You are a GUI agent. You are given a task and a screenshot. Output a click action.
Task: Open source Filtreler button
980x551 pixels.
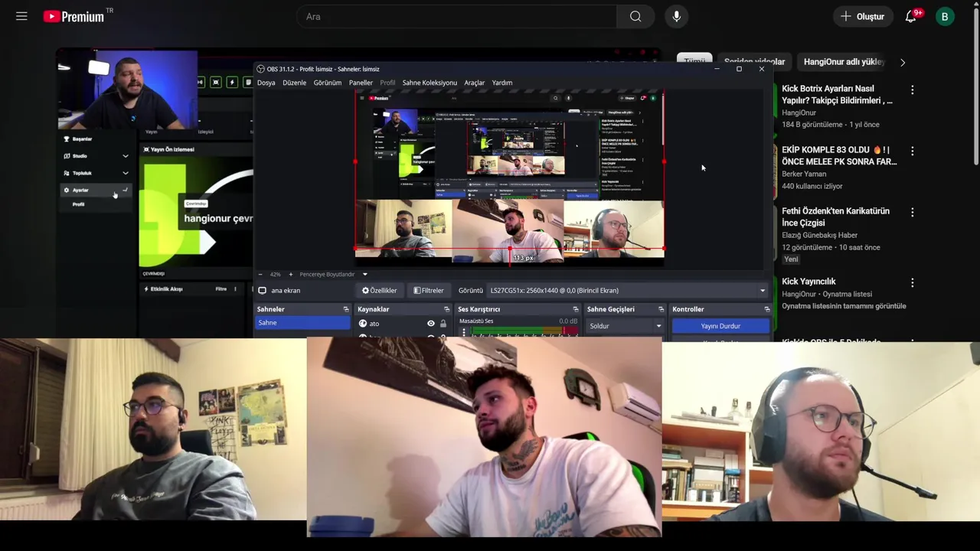(429, 291)
